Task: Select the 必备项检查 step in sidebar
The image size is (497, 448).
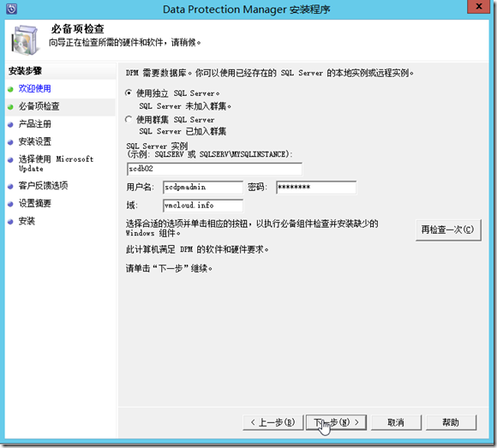Action: (39, 106)
